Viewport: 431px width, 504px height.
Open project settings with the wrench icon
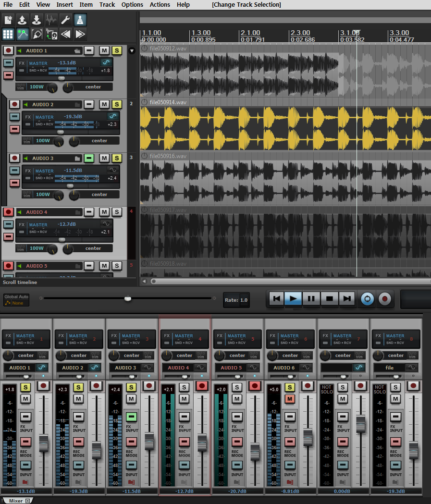tap(65, 20)
